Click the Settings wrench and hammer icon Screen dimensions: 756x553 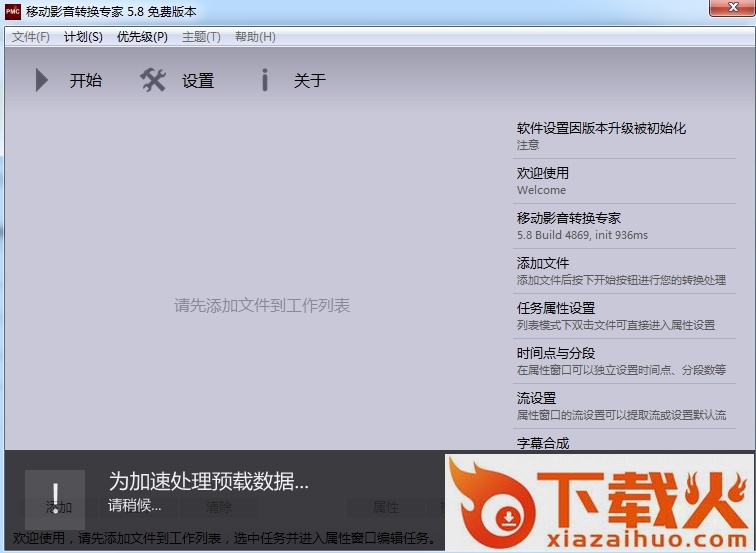click(x=153, y=80)
